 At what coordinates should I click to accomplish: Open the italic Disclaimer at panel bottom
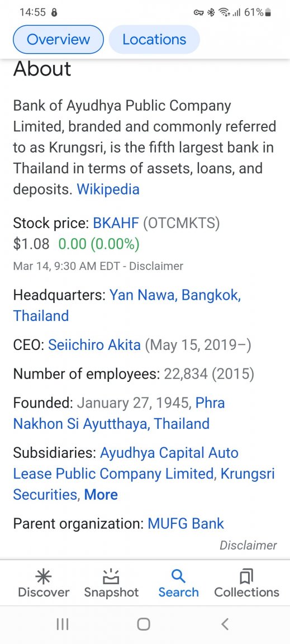tap(248, 546)
